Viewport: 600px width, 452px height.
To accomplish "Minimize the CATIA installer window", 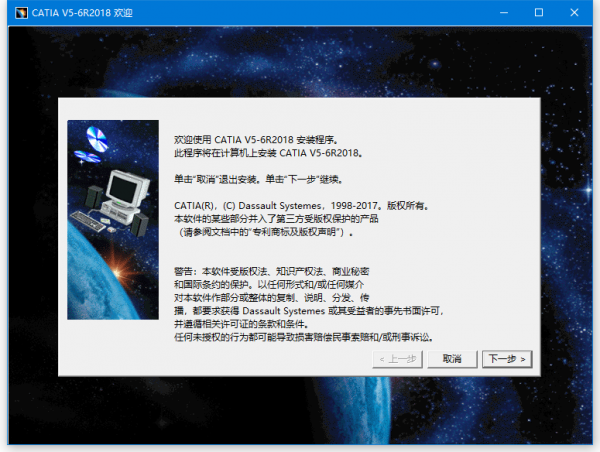I will pos(504,13).
